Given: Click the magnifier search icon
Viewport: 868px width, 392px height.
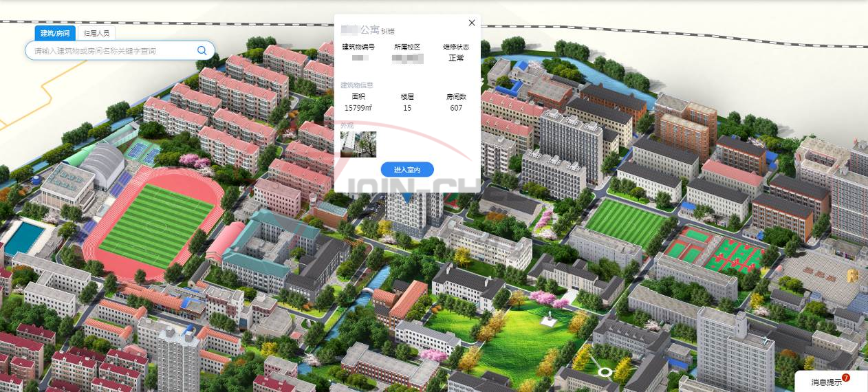Looking at the screenshot, I should click(202, 50).
